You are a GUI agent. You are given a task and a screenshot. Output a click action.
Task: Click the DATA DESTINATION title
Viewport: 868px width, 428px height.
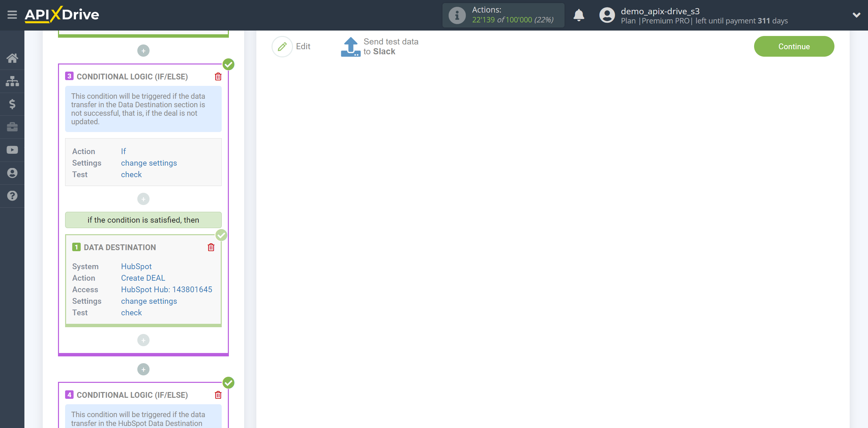[x=120, y=247]
